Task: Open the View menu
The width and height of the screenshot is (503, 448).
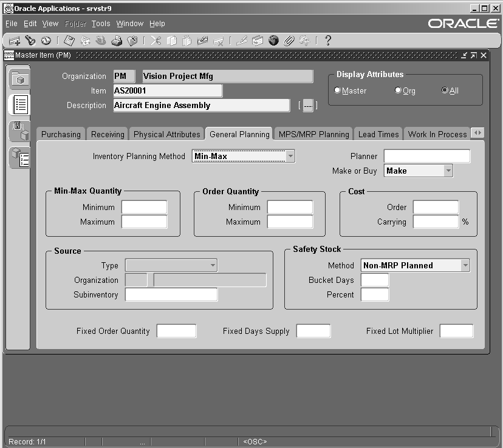Action: point(50,24)
